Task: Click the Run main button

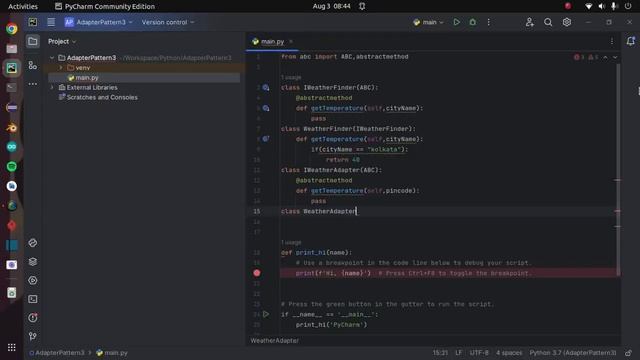Action: tap(456, 22)
